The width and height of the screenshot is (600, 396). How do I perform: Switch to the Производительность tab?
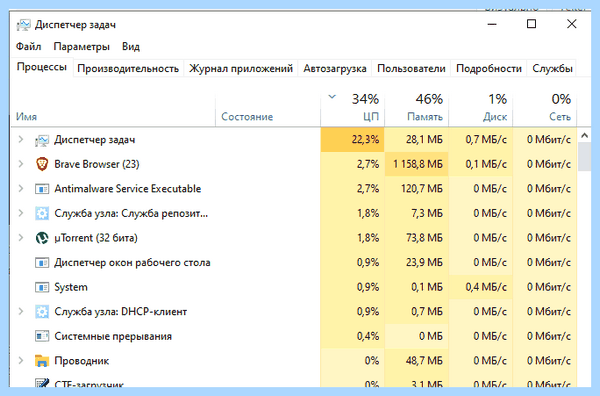pyautogui.click(x=128, y=68)
